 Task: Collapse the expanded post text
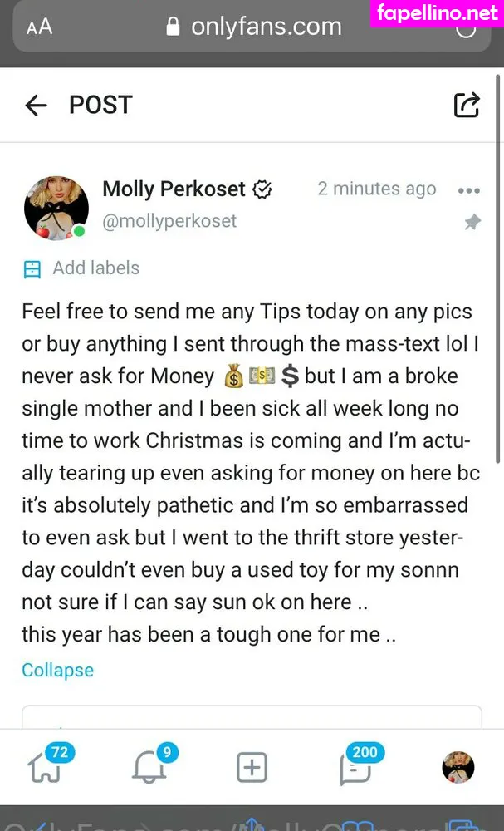[57, 670]
